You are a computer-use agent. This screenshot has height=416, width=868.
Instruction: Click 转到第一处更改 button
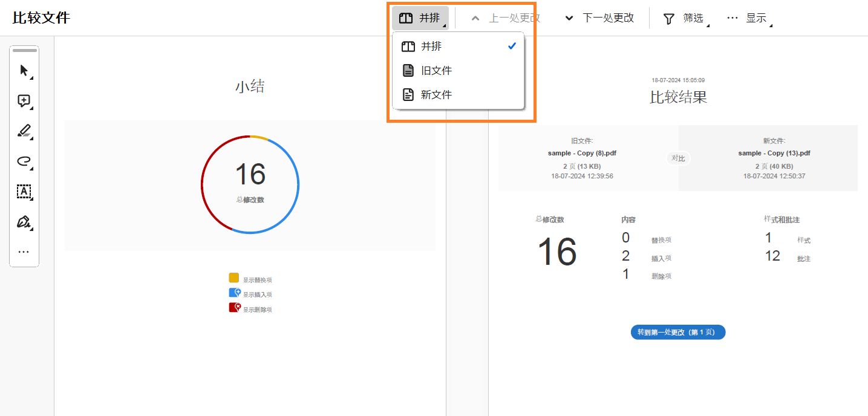[x=677, y=332]
